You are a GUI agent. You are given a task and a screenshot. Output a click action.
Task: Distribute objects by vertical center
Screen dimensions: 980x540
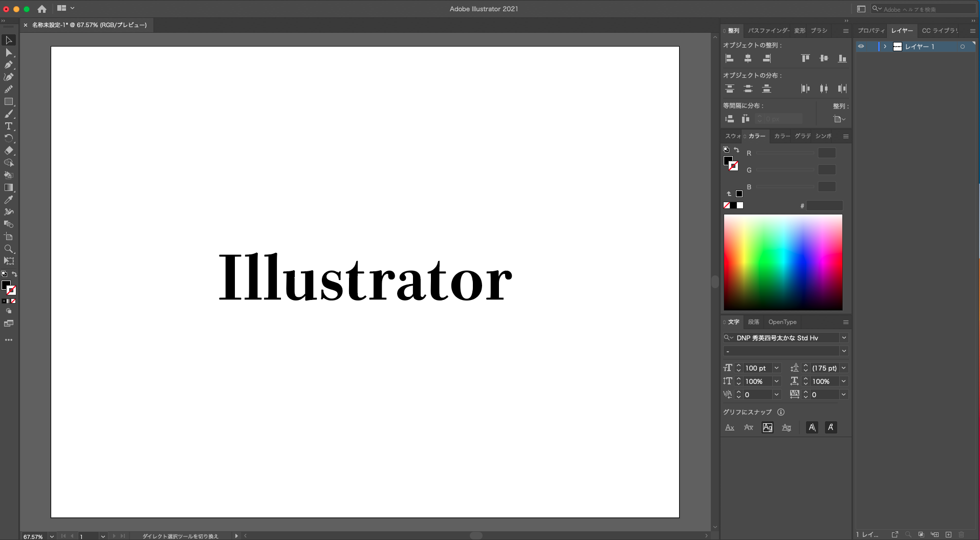tap(748, 89)
